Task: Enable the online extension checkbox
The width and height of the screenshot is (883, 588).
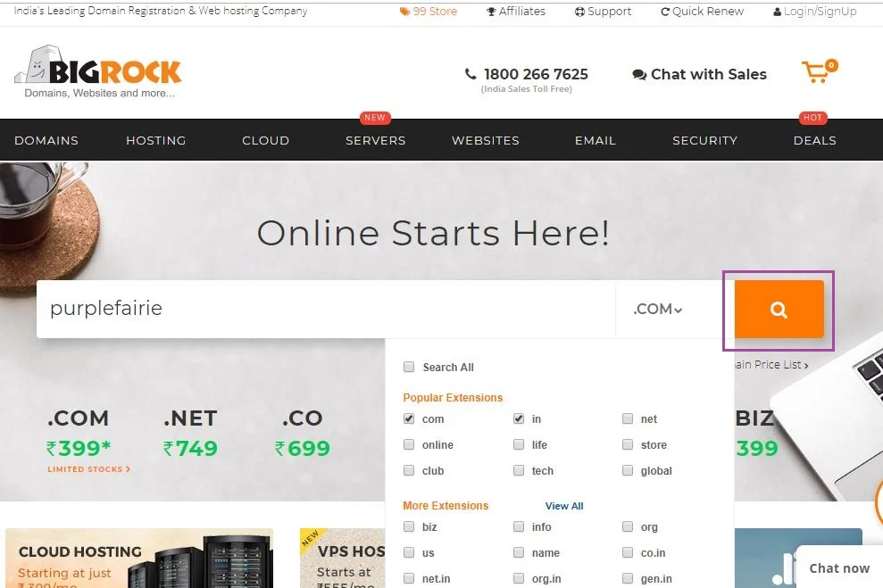Action: [x=409, y=444]
